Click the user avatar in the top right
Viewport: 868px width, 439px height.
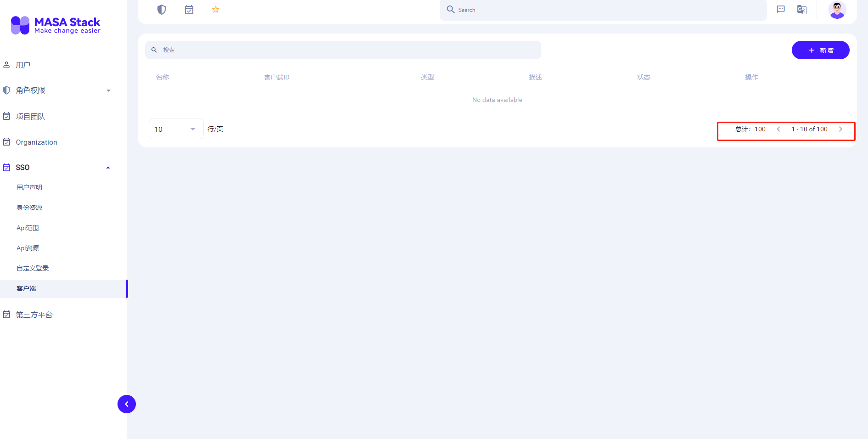click(837, 10)
